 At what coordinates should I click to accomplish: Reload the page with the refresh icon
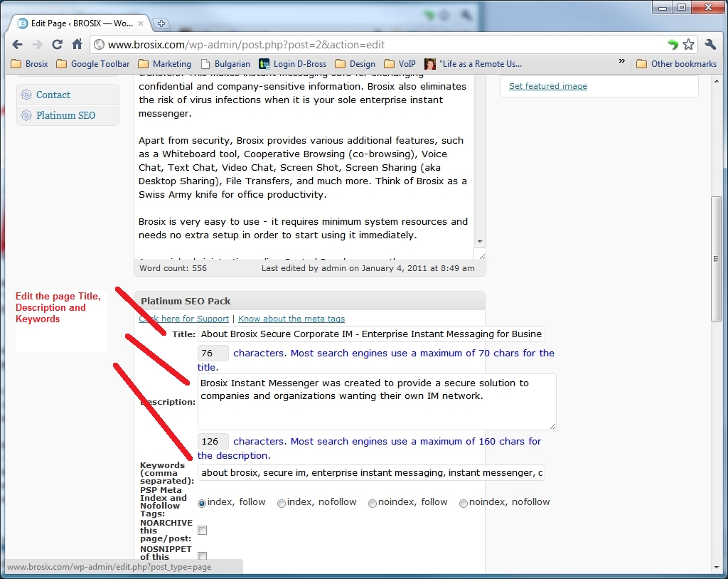57,45
